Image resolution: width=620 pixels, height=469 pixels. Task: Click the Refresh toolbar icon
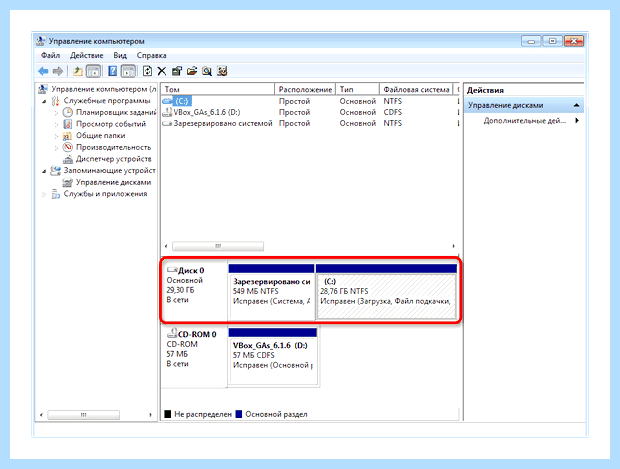pos(147,71)
